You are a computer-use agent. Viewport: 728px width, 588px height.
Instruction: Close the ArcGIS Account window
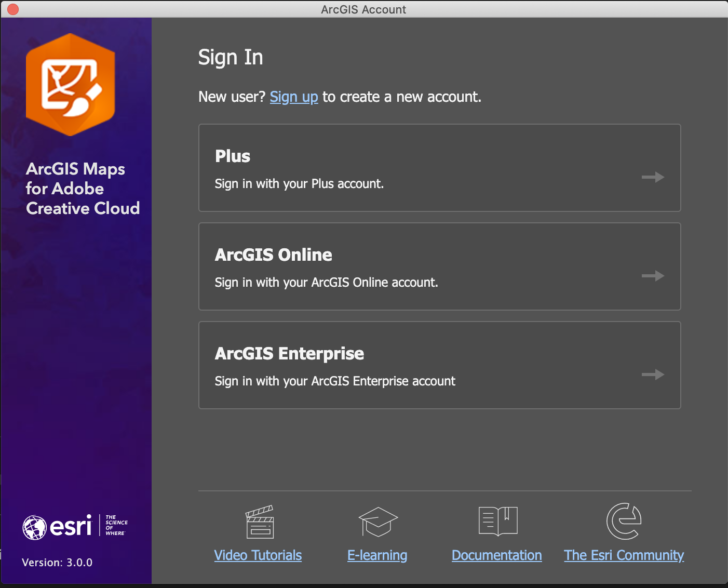(x=13, y=9)
